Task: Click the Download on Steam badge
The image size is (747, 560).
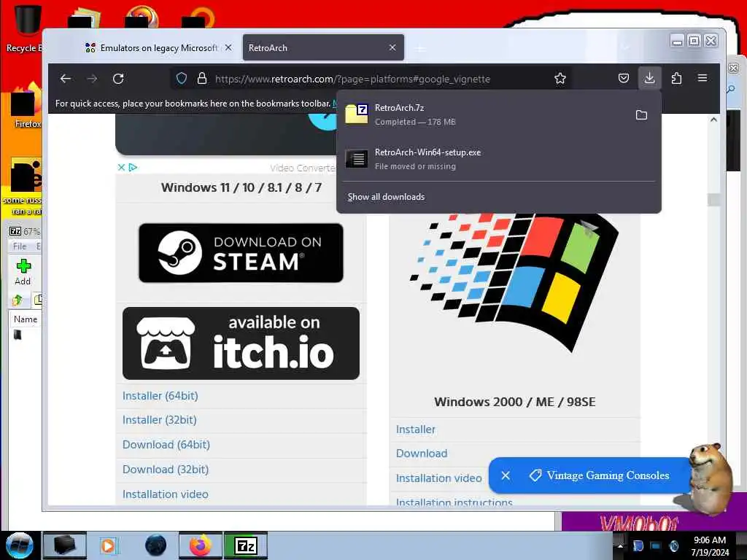Action: pyautogui.click(x=241, y=253)
